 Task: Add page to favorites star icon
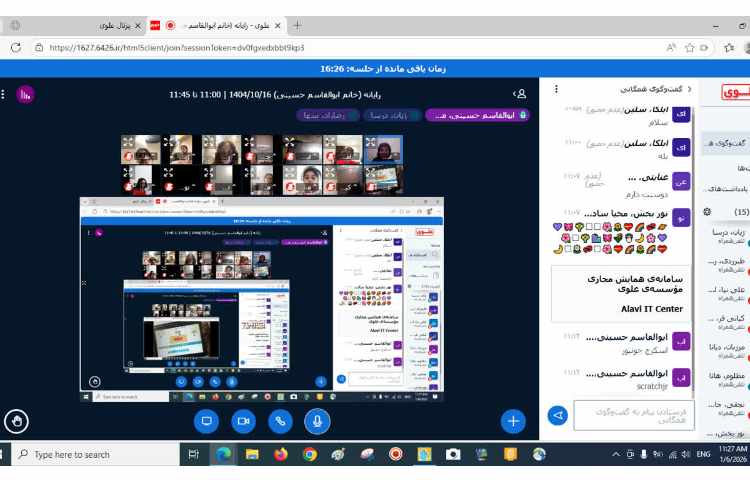click(x=689, y=47)
